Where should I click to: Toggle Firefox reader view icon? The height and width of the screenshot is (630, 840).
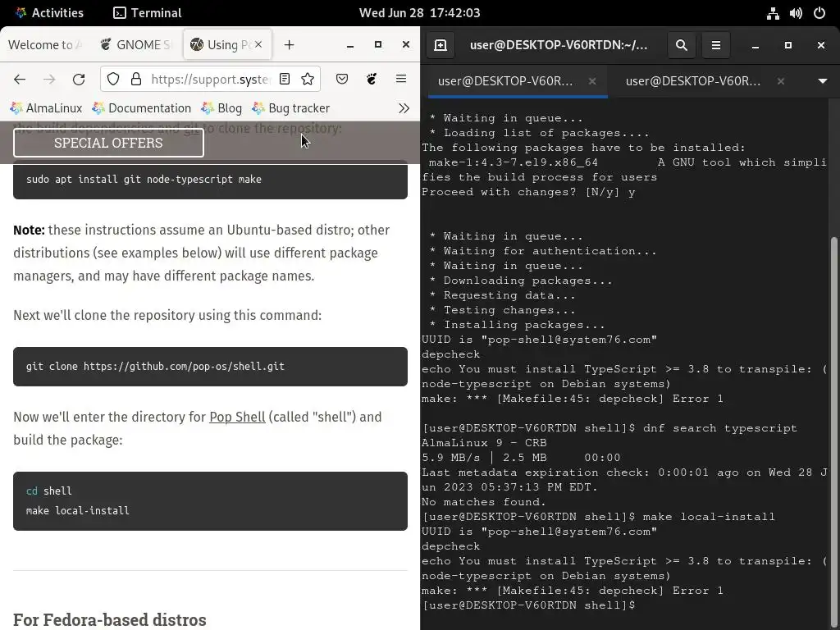pyautogui.click(x=285, y=80)
